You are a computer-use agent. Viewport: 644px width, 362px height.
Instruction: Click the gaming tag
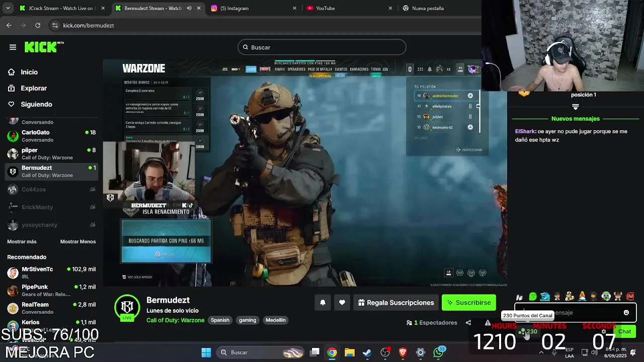248,320
